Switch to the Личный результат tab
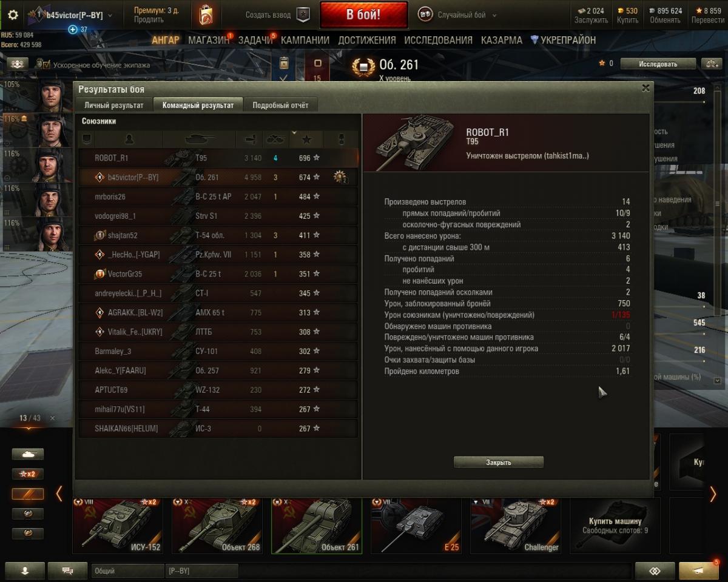Image resolution: width=728 pixels, height=582 pixels. pos(113,105)
